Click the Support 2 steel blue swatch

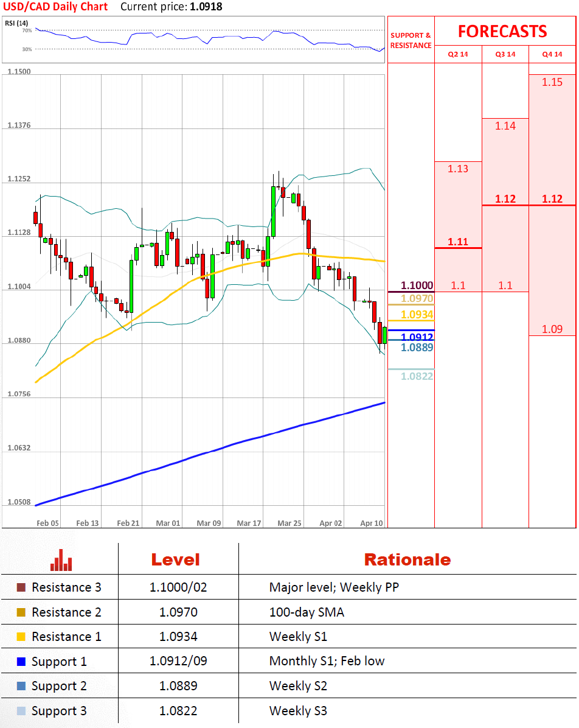[x=21, y=686]
